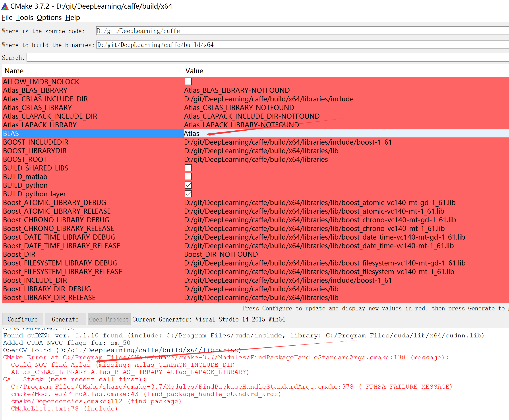Select the Atlas_CBLAS_LIBRARY name cell
Image resolution: width=509 pixels, height=420 pixels.
(92, 108)
